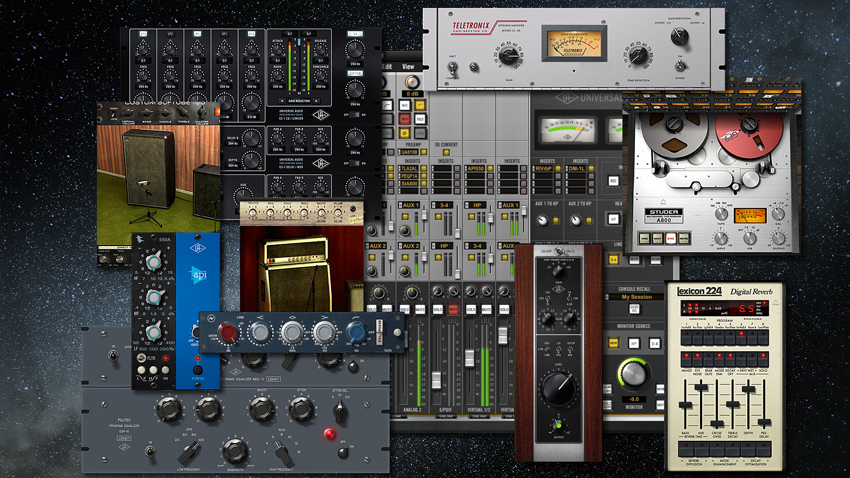This screenshot has width=850, height=478.
Task: Click the Pultec Bandwidth knob
Action: click(x=234, y=451)
